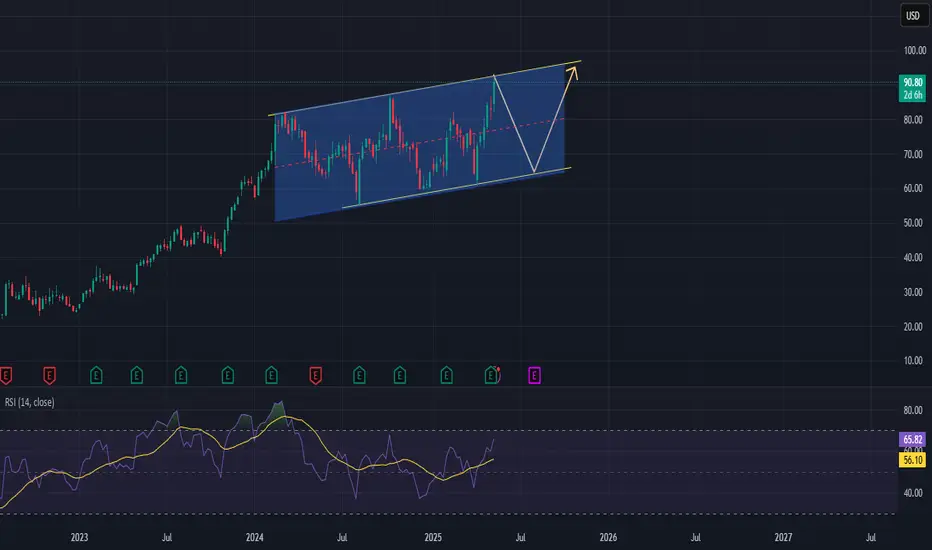
Task: Click the RSI (14, close) indicator legend
Action: click(x=29, y=403)
